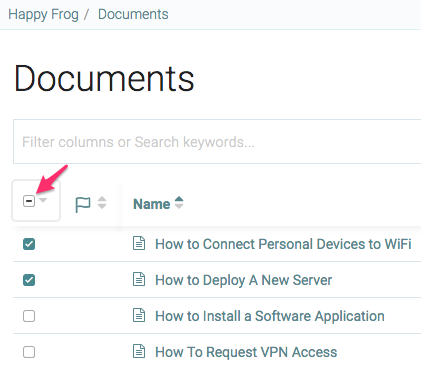Open How to Connect Personal Devices to WiFi
Viewport: 421px width, 367px height.
click(283, 244)
